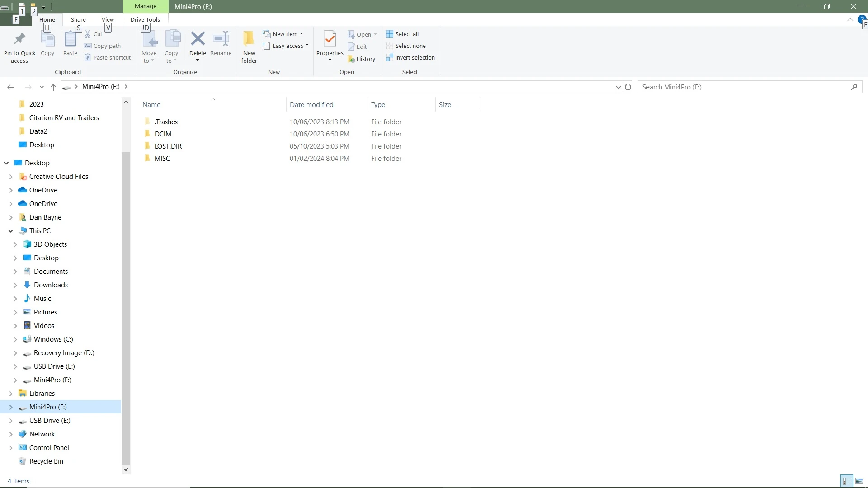The image size is (868, 488).
Task: Click Paste shortcut command
Action: 108,58
